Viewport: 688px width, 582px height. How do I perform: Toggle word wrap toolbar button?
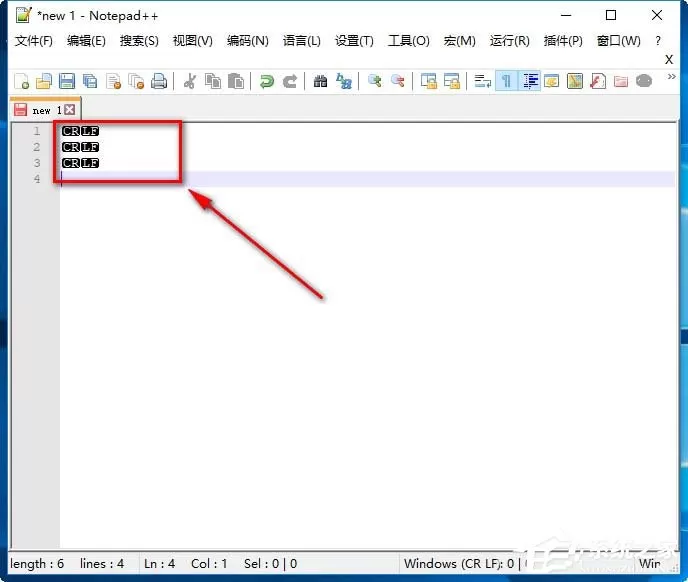click(x=483, y=81)
